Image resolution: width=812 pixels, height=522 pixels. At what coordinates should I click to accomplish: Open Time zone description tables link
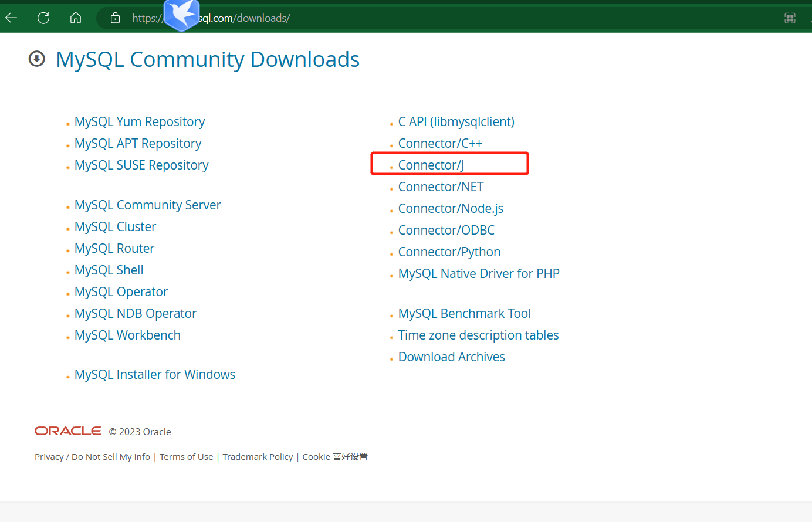479,335
